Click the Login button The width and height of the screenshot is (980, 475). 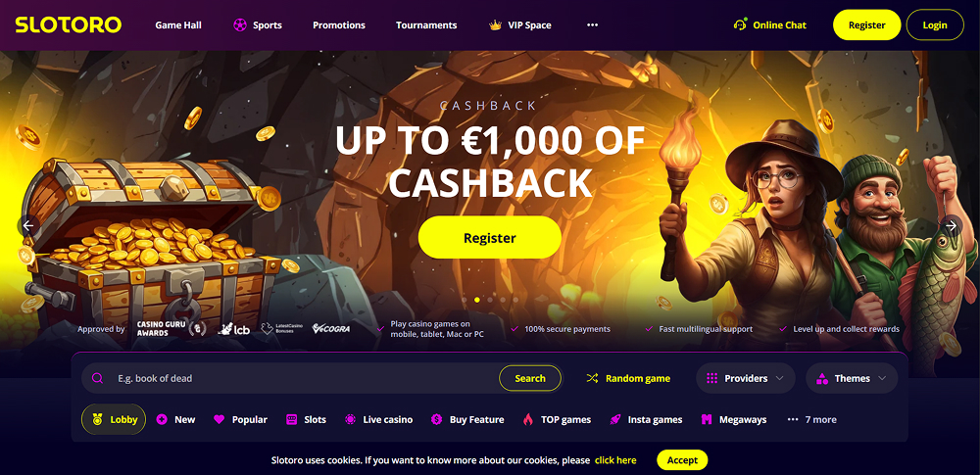coord(935,25)
